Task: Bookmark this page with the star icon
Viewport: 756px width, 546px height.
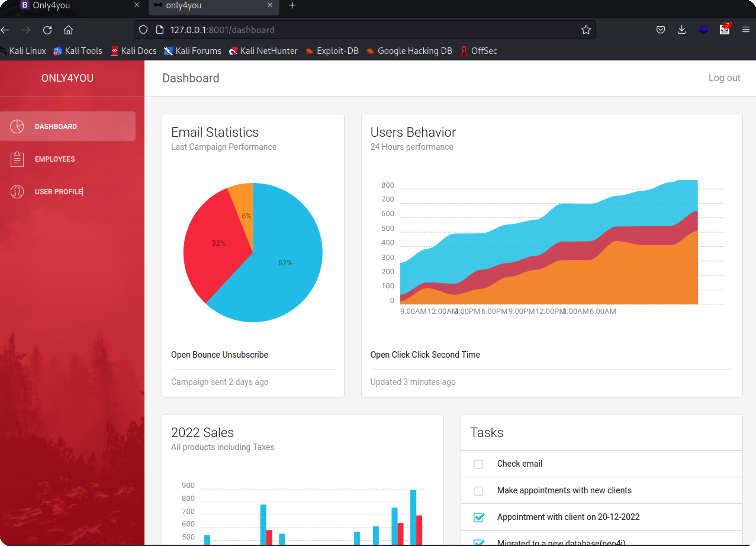Action: tap(586, 30)
